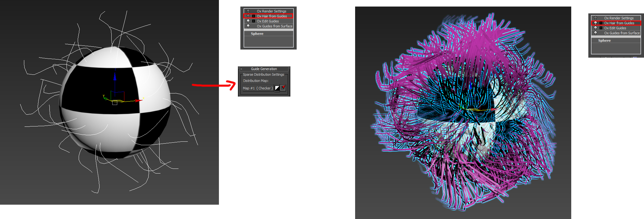Select Ox Edit Guides modifier in left stack
Image resolution: width=644 pixels, height=219 pixels.
click(268, 21)
